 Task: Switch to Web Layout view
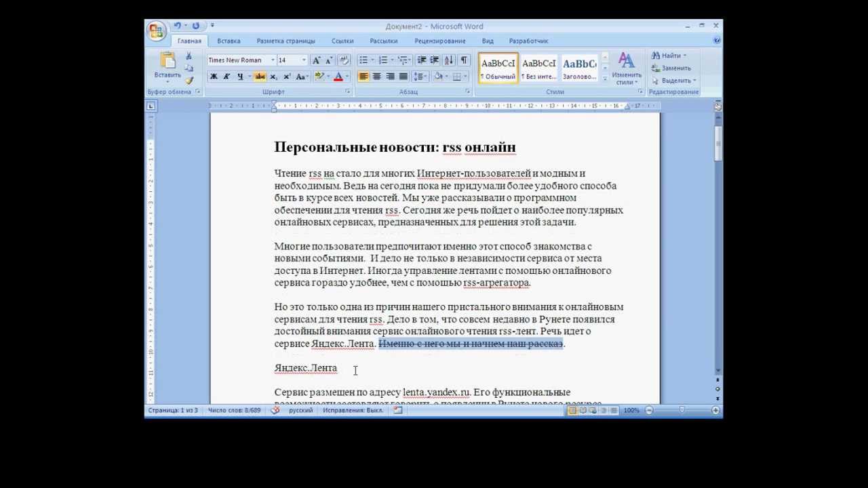click(593, 410)
